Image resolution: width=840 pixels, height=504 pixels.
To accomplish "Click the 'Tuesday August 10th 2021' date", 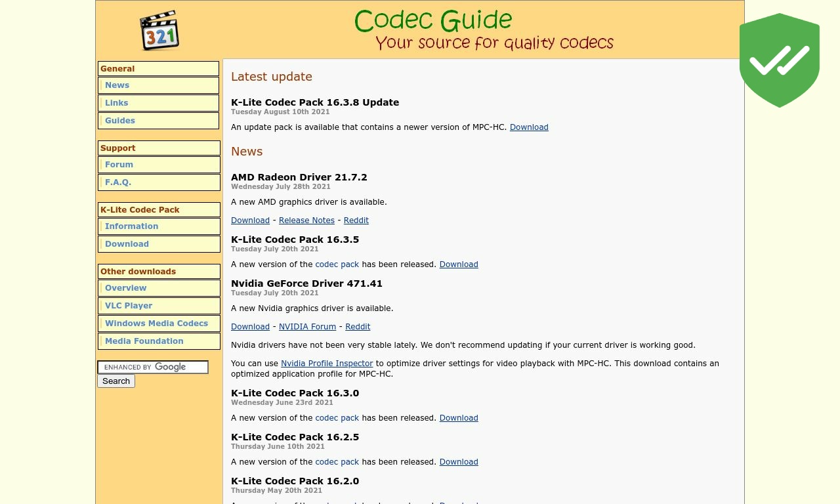I will pyautogui.click(x=280, y=112).
